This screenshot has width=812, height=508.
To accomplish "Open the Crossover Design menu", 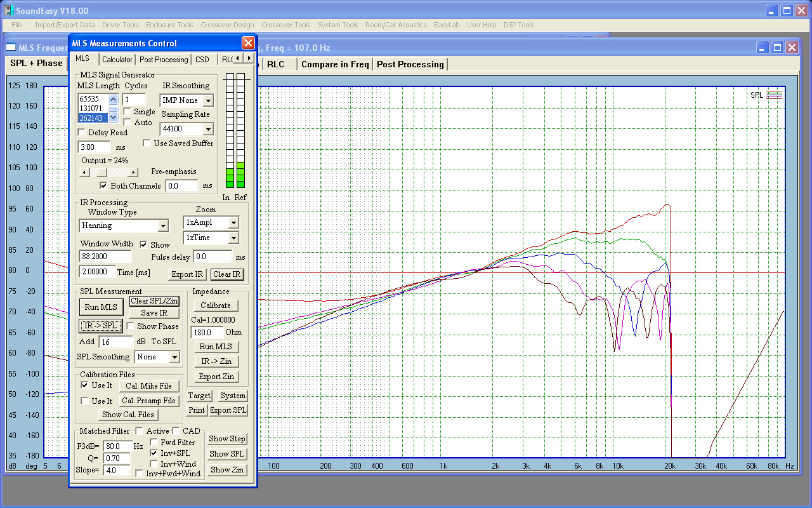I will [x=227, y=25].
